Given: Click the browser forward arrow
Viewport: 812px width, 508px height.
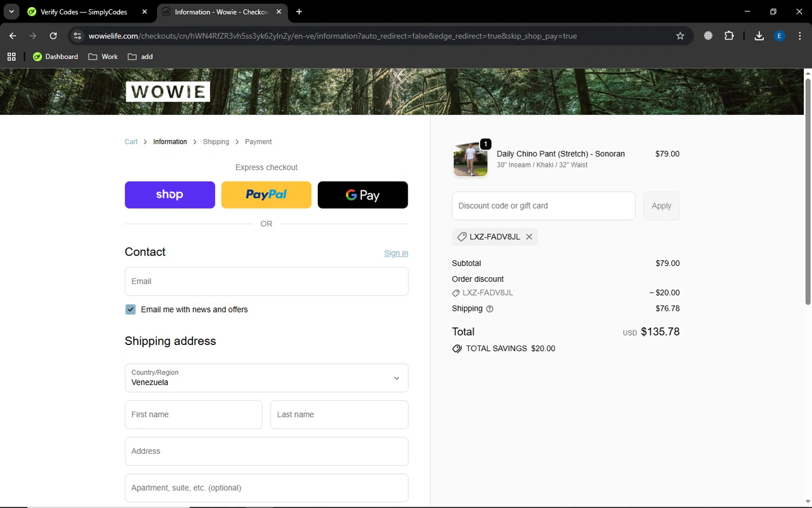Looking at the screenshot, I should tap(33, 36).
